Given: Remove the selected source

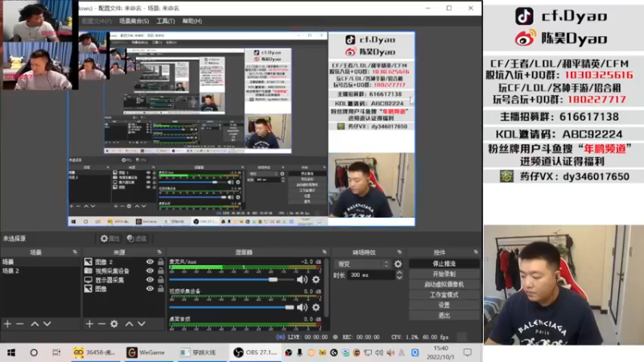Looking at the screenshot, I should 101,324.
